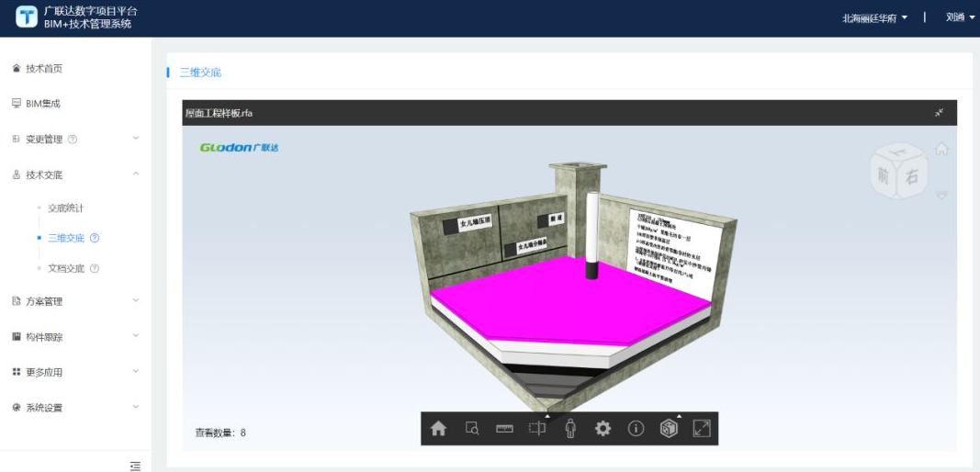The width and height of the screenshot is (980, 472).
Task: Open 文档交底 submenu item
Action: click(x=65, y=268)
